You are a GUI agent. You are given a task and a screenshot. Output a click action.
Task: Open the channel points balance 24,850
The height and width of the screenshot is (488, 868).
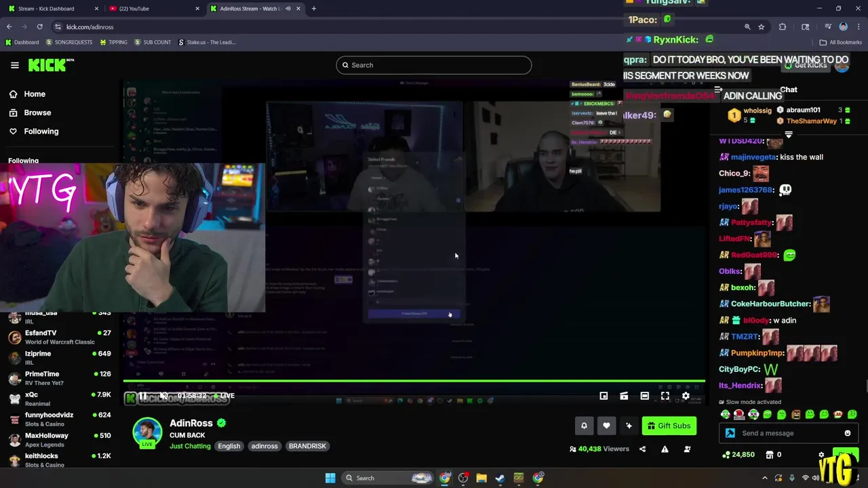(x=738, y=455)
